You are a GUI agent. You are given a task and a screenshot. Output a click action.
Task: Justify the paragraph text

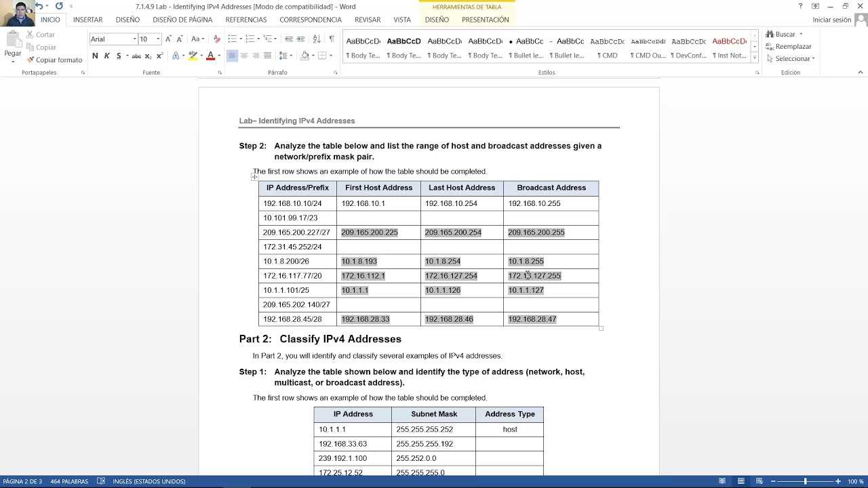click(267, 56)
